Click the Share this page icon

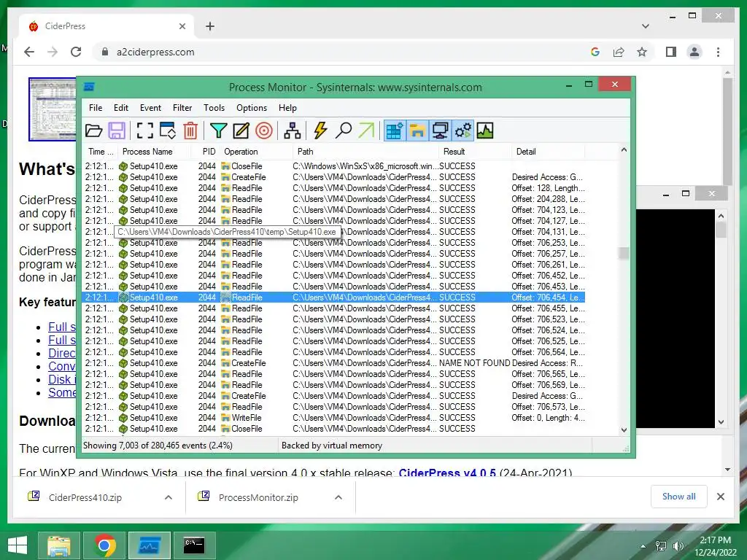619,52
